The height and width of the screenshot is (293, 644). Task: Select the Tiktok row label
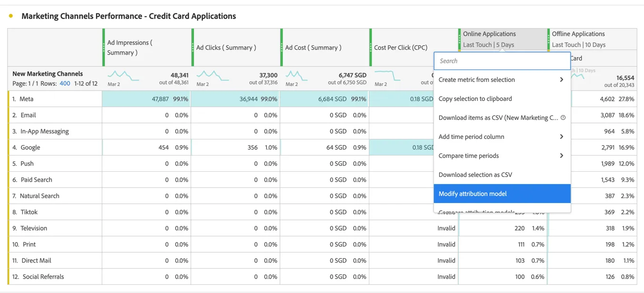29,212
